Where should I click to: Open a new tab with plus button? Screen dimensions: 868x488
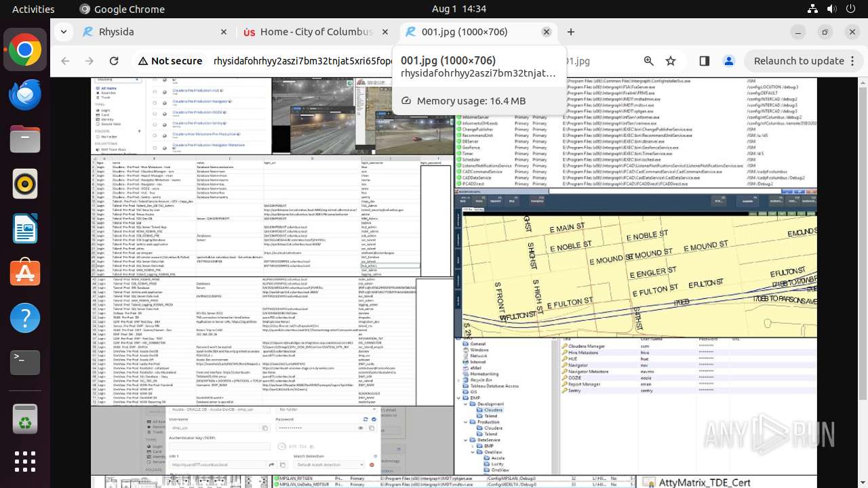571,32
